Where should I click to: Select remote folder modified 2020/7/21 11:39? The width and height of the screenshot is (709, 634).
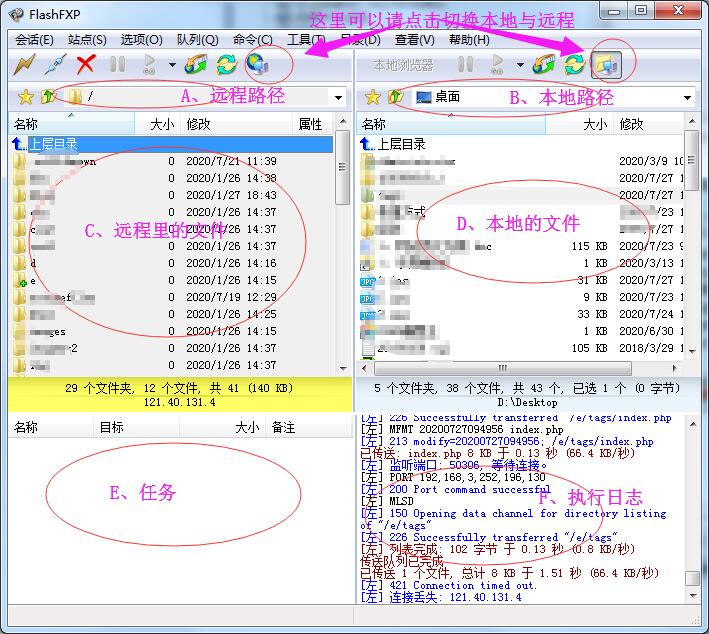[171, 161]
